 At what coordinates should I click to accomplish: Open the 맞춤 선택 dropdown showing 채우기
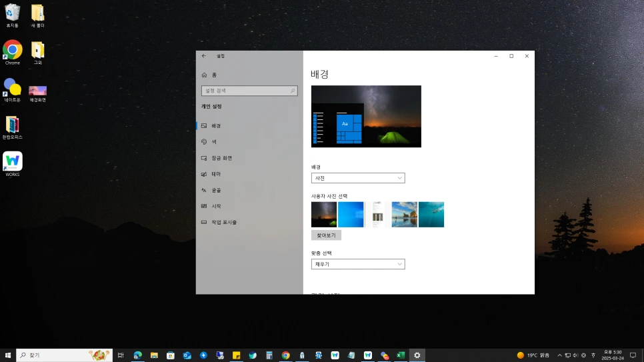[358, 264]
